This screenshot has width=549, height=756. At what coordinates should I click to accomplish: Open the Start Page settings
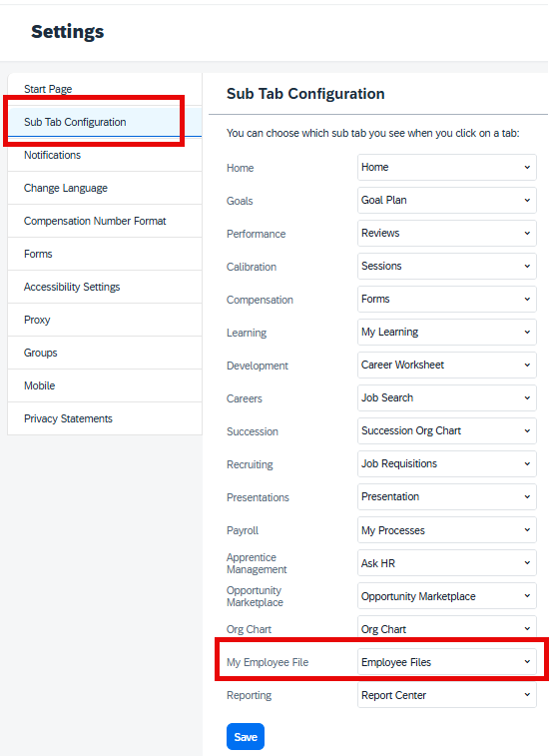coord(105,89)
